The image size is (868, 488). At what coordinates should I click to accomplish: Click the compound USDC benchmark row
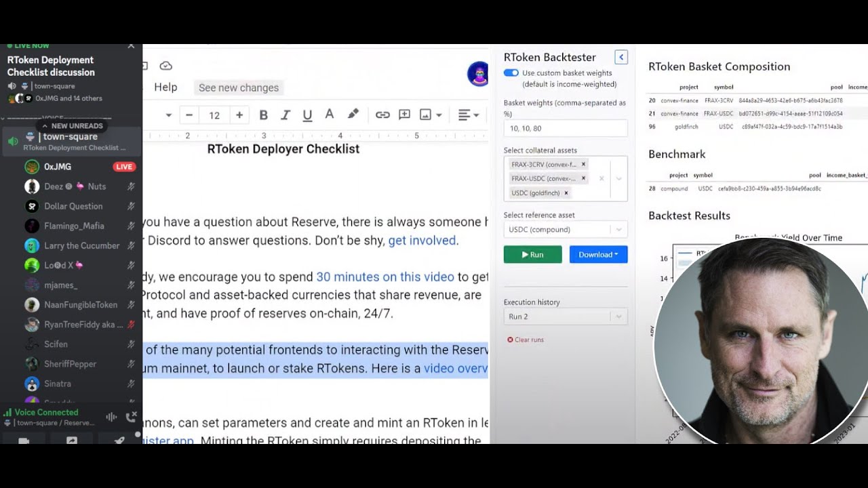click(757, 188)
